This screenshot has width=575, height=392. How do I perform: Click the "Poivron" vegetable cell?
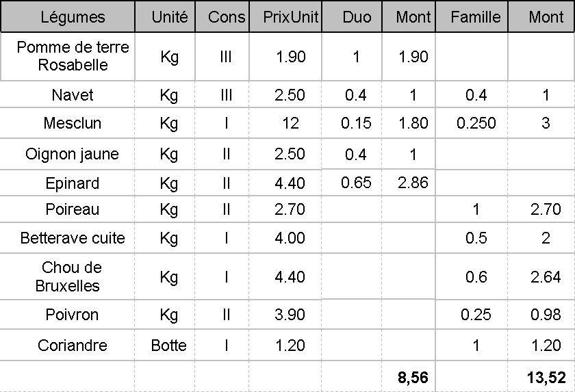[73, 315]
